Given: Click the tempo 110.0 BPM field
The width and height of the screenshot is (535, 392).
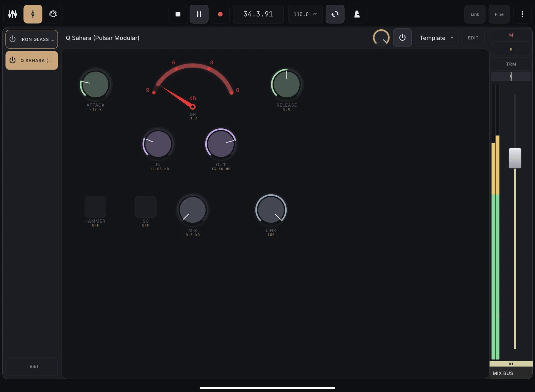Looking at the screenshot, I should point(305,14).
